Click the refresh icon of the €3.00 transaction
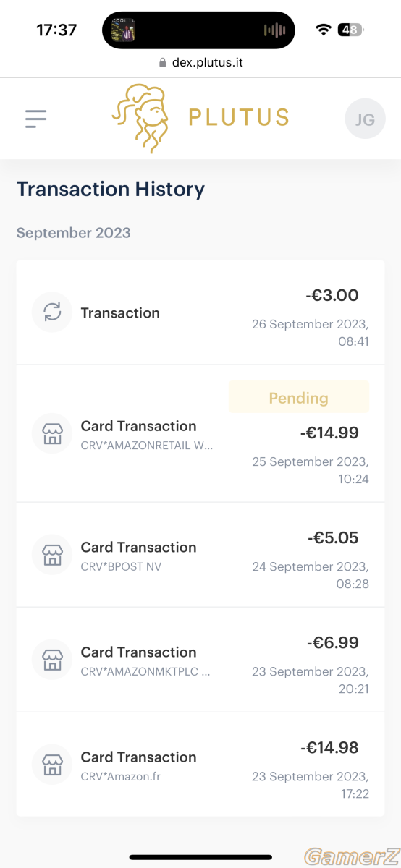This screenshot has height=868, width=401. [x=52, y=312]
